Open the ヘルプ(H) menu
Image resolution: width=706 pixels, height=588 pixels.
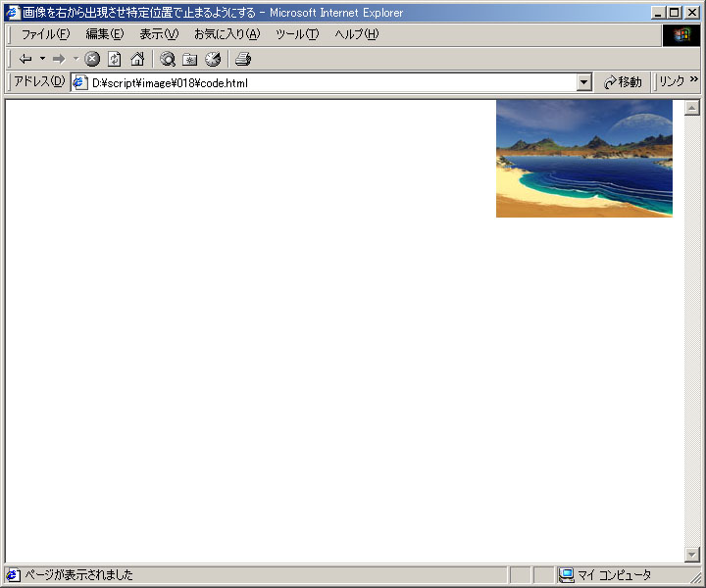(357, 34)
